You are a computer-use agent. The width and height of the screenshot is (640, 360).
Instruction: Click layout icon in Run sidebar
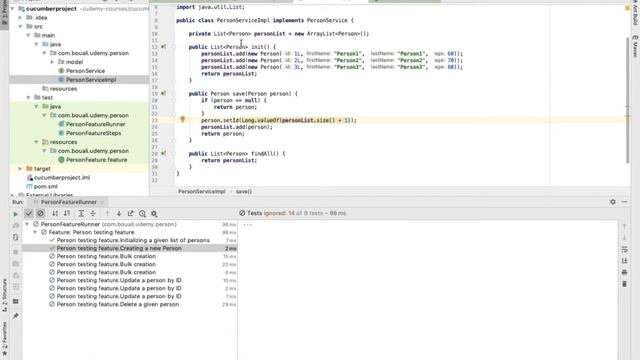(x=16, y=302)
